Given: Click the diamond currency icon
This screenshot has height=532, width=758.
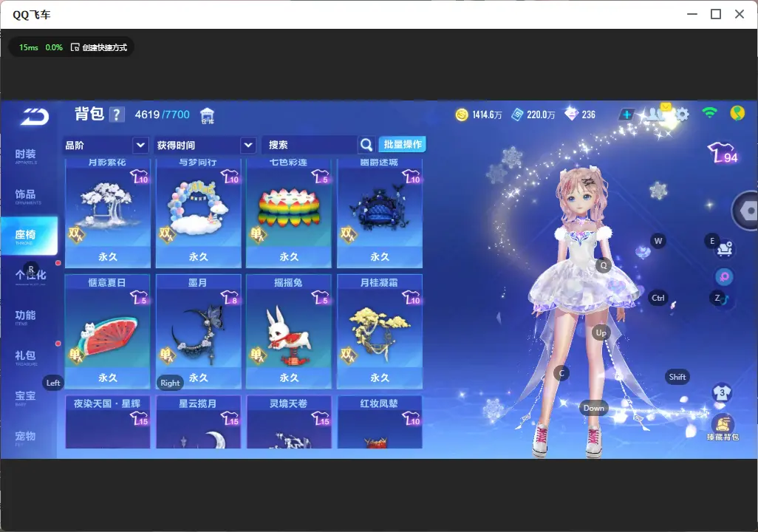Looking at the screenshot, I should 571,115.
